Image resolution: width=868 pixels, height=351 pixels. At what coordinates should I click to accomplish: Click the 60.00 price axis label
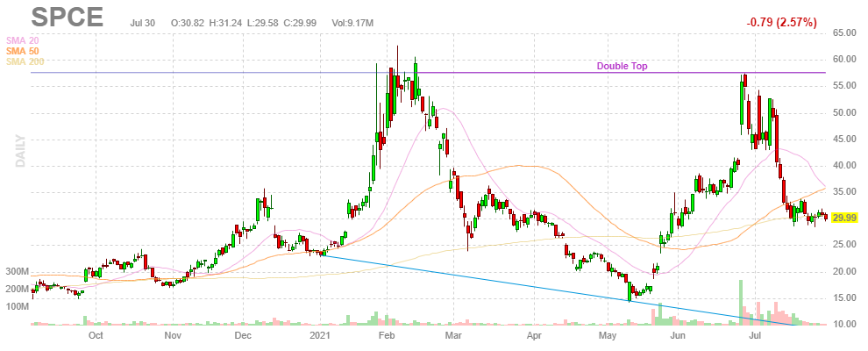tap(844, 60)
